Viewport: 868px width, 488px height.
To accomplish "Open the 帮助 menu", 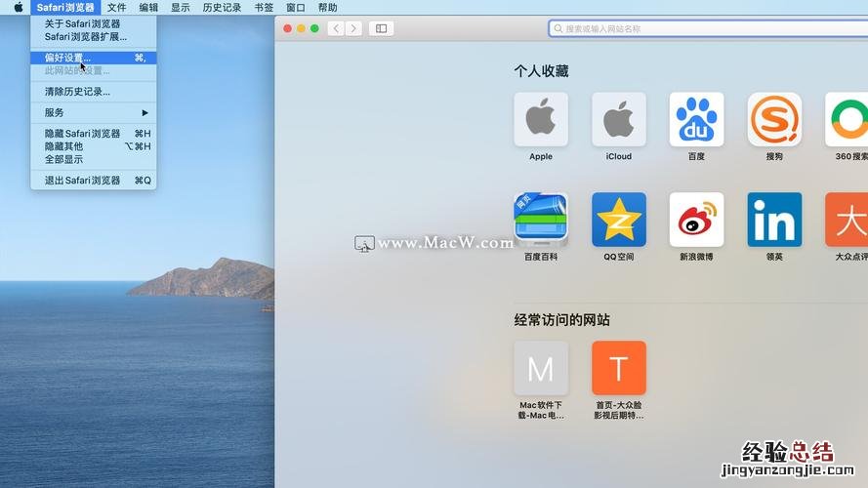I will tap(328, 7).
